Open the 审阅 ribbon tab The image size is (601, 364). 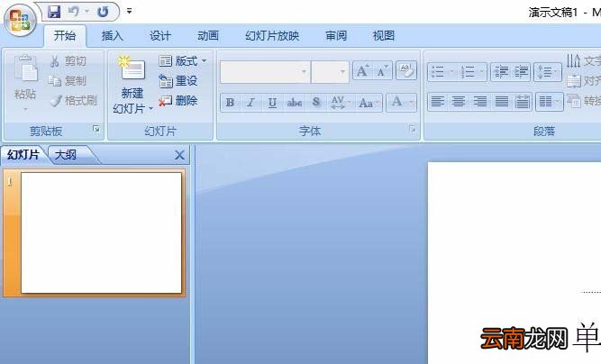(336, 36)
